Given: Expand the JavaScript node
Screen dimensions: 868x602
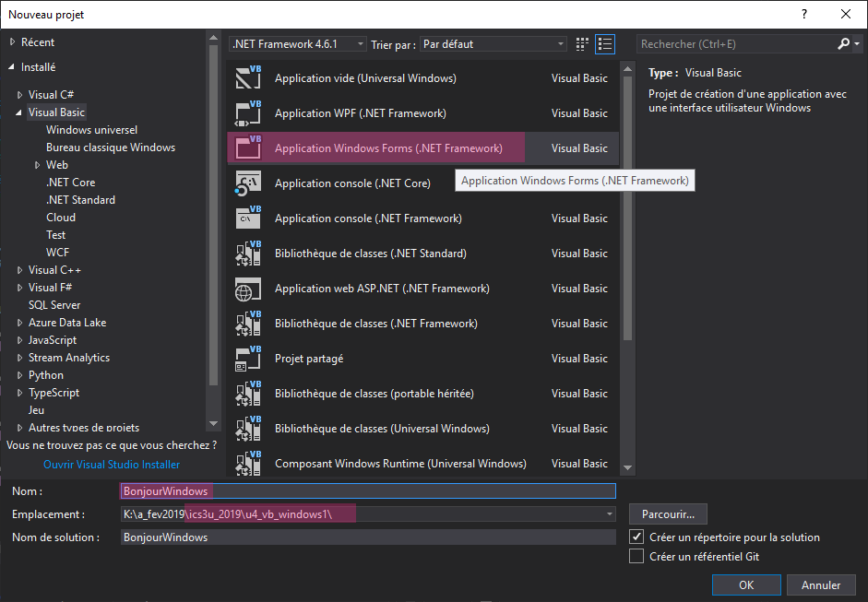Looking at the screenshot, I should (20, 340).
